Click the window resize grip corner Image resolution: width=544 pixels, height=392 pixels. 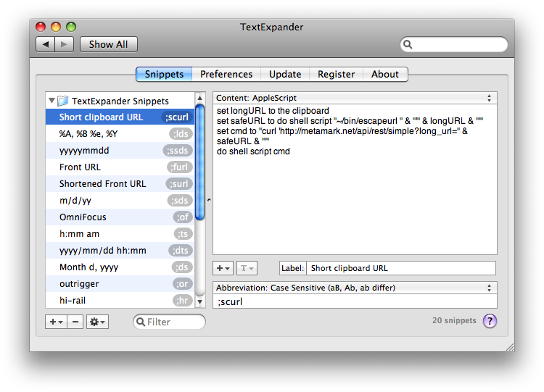pyautogui.click(x=510, y=347)
